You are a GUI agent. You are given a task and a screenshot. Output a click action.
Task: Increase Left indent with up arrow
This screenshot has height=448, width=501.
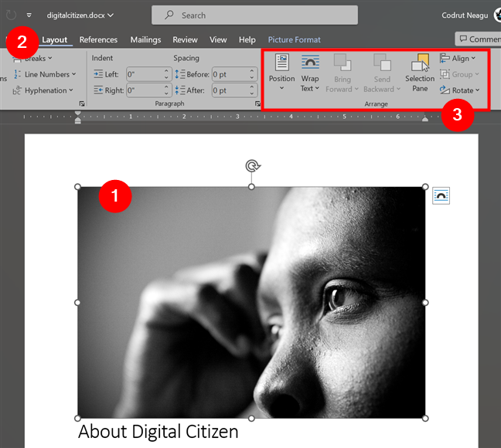tap(166, 71)
